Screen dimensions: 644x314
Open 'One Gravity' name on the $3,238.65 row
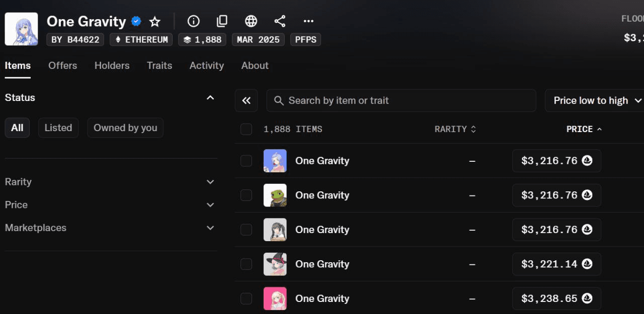tap(322, 298)
